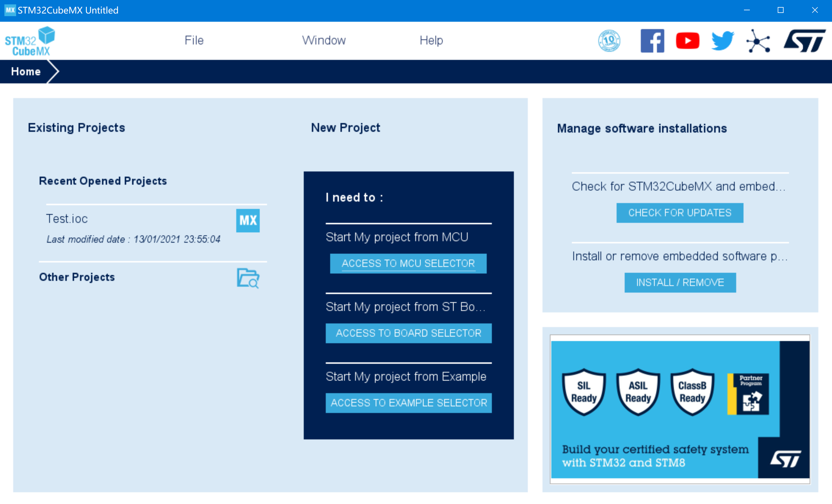Screen dimensions: 832x504
Task: Open Test.ioc via its MX icon
Action: click(247, 220)
